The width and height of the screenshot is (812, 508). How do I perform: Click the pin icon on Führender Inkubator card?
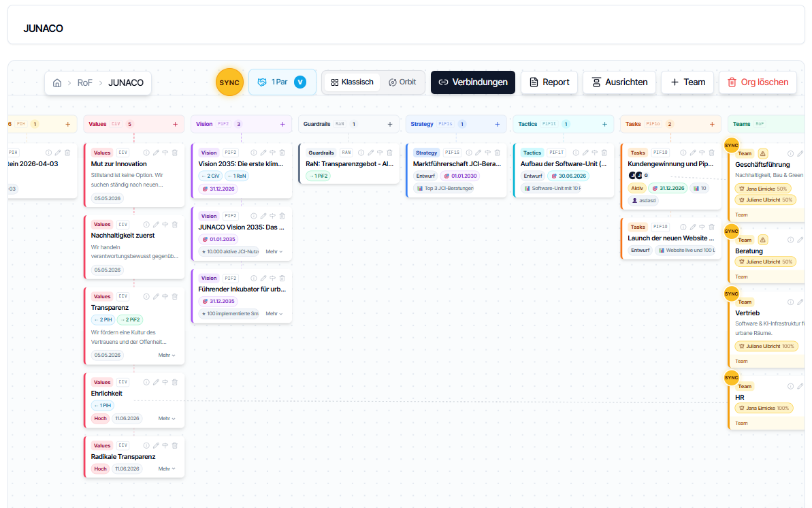pyautogui.click(x=272, y=279)
